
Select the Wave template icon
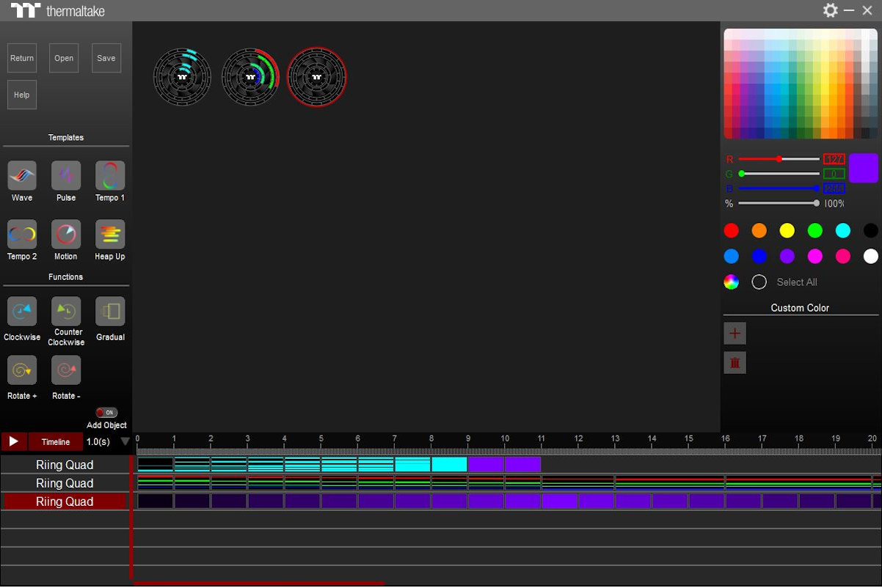click(22, 176)
